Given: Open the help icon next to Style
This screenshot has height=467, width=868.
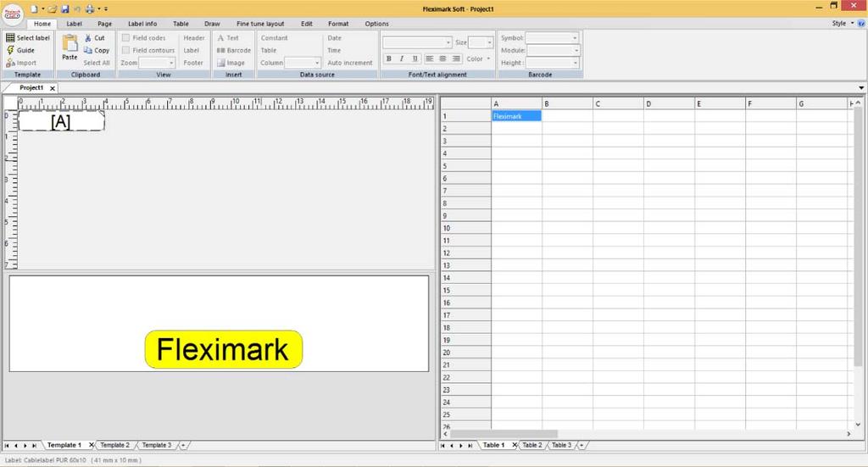Looking at the screenshot, I should coord(861,23).
